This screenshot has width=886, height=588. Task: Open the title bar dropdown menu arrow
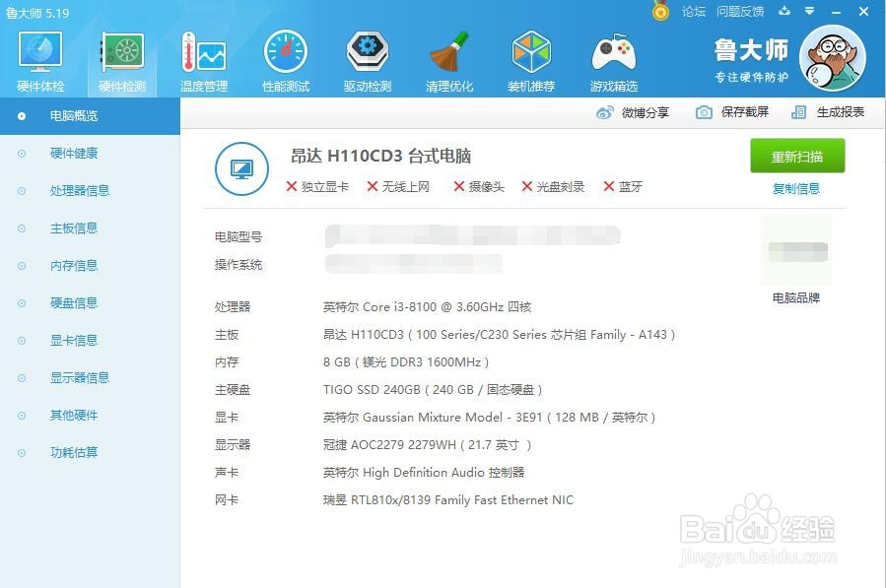[x=810, y=11]
